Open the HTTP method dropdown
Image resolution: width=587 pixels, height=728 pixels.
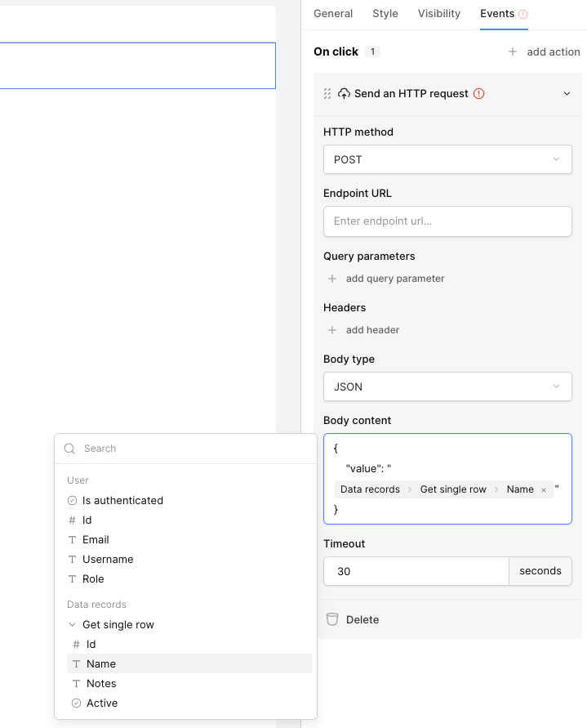click(447, 159)
